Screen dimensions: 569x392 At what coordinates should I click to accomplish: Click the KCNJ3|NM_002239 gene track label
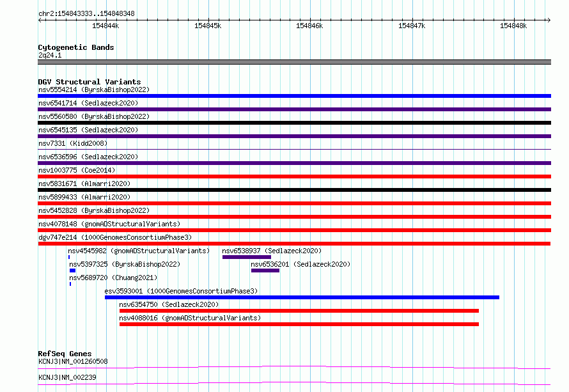(x=67, y=377)
